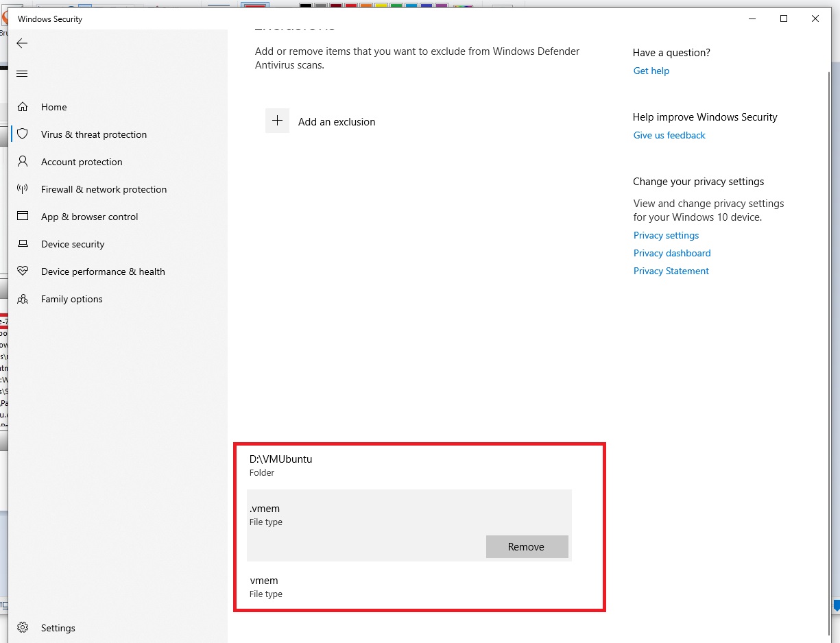840x643 pixels.
Task: Open Virus & threat protection section
Action: tap(94, 134)
